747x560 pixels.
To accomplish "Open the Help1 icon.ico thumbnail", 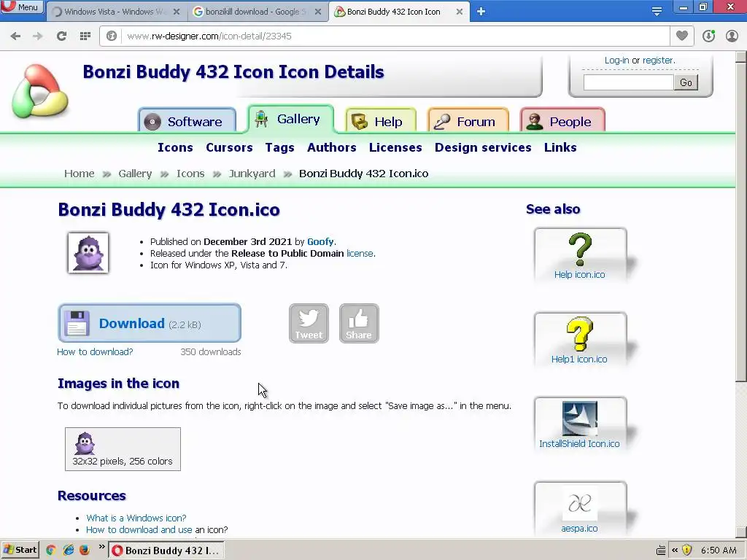I will [580, 339].
